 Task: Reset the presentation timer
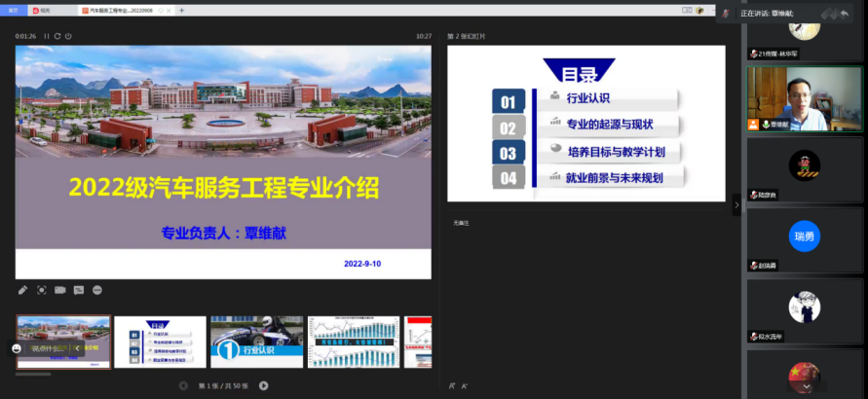(x=57, y=36)
